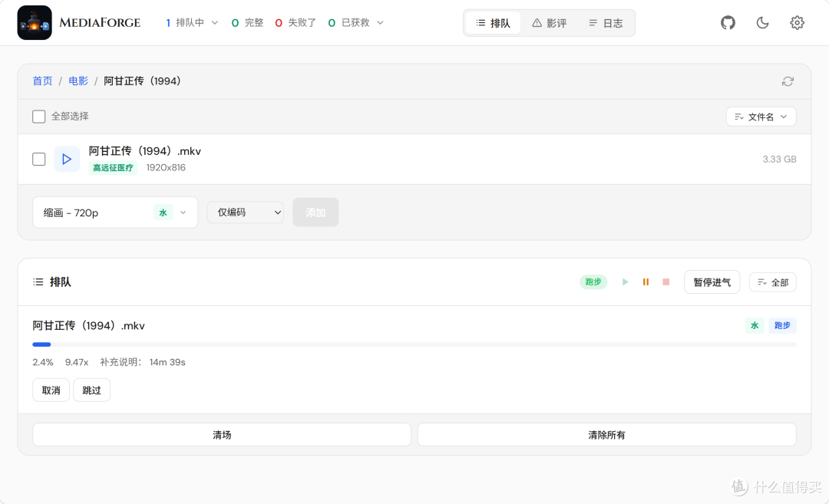The height and width of the screenshot is (504, 829).
Task: Preview 阿甘正传 (1994).mkv with the play icon
Action: (67, 159)
